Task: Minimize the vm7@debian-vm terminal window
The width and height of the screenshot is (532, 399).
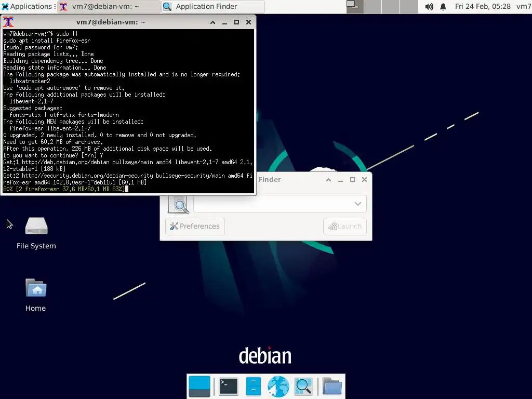Action: click(224, 22)
